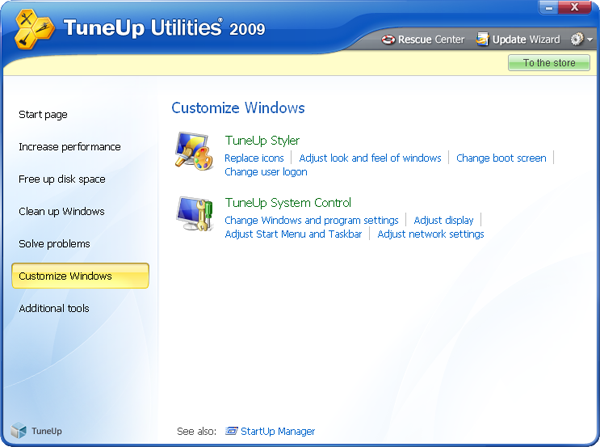Open Adjust network settings link
Screen dimensions: 600x447
[x=431, y=234]
